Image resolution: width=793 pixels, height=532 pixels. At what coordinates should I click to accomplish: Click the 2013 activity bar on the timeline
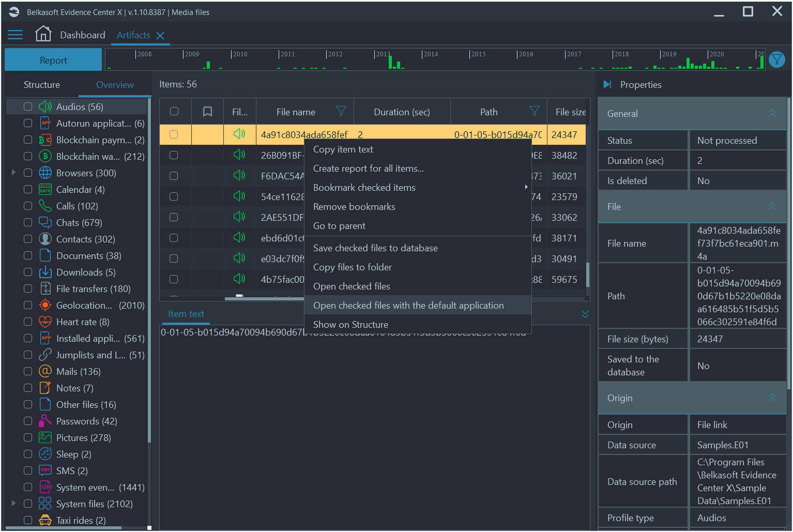tap(391, 62)
